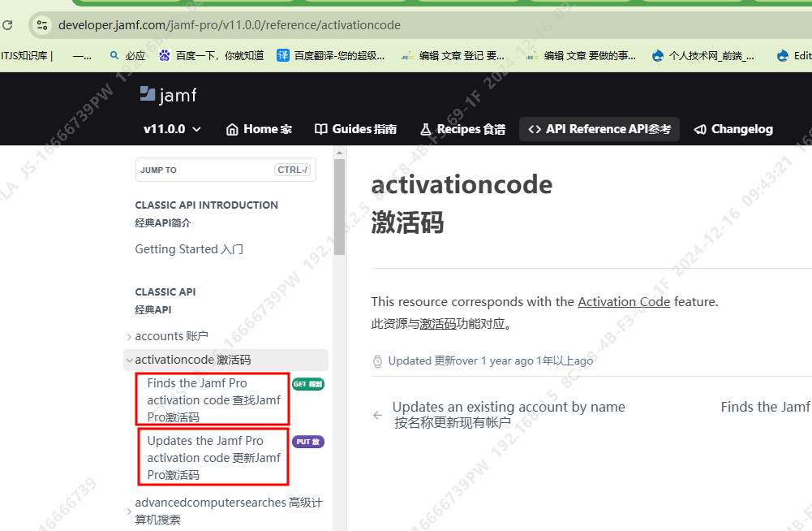Click the API Reference code brackets icon

535,129
